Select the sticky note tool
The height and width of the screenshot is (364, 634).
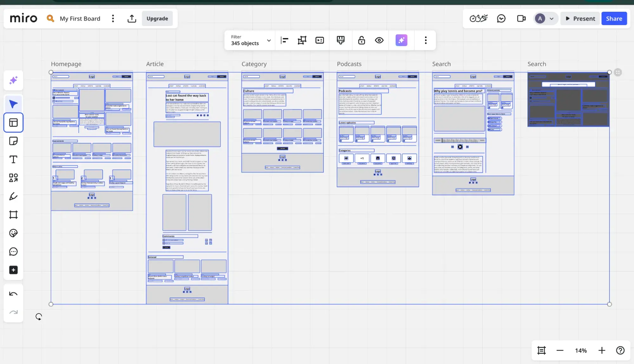tap(13, 141)
